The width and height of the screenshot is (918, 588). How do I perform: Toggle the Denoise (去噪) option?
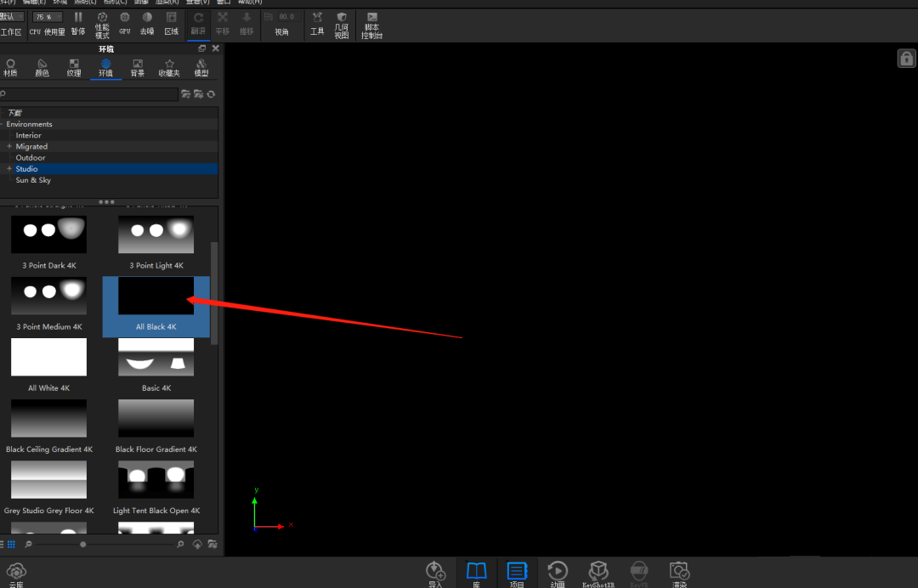[x=147, y=22]
